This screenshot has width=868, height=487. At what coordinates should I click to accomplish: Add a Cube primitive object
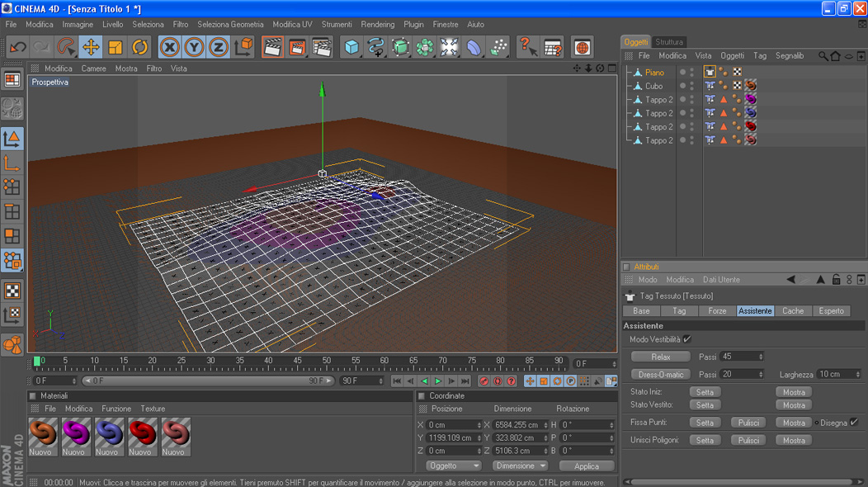pyautogui.click(x=352, y=47)
